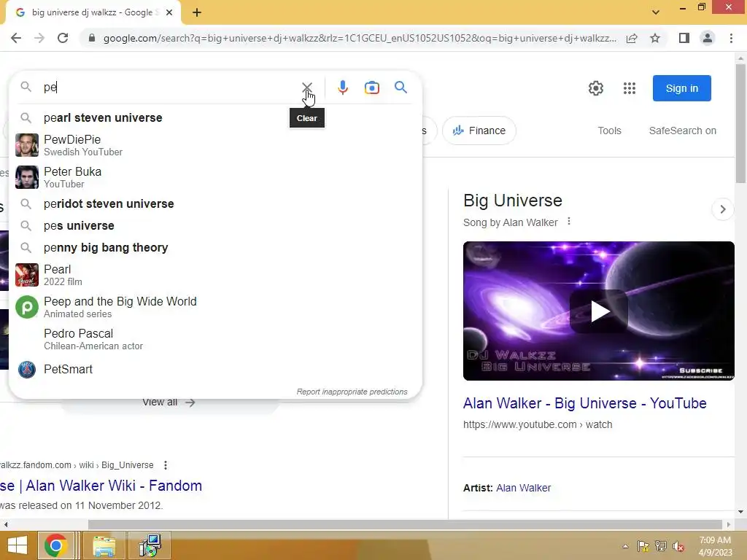Open search Tools
This screenshot has width=747, height=560.
(609, 131)
